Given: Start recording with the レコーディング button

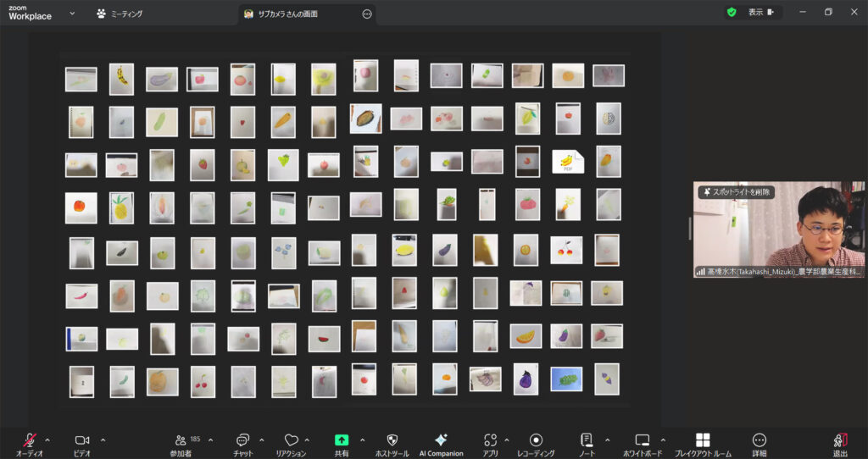Looking at the screenshot, I should click(x=536, y=440).
